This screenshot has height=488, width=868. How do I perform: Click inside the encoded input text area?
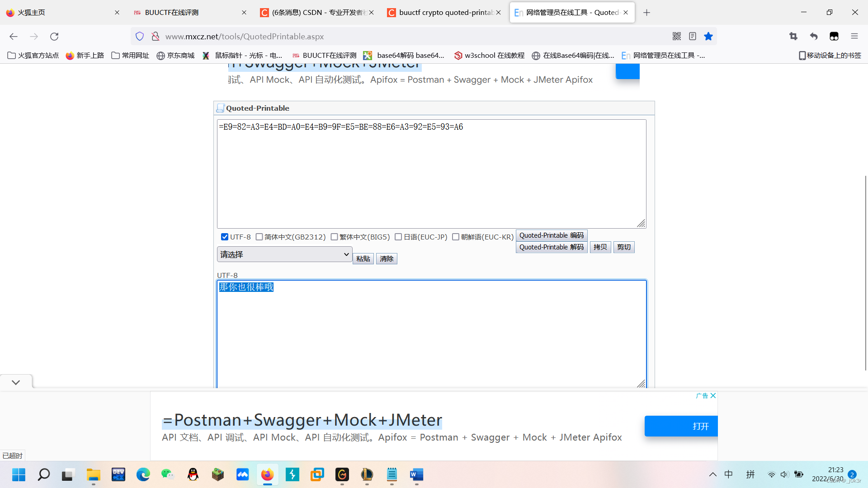click(431, 176)
